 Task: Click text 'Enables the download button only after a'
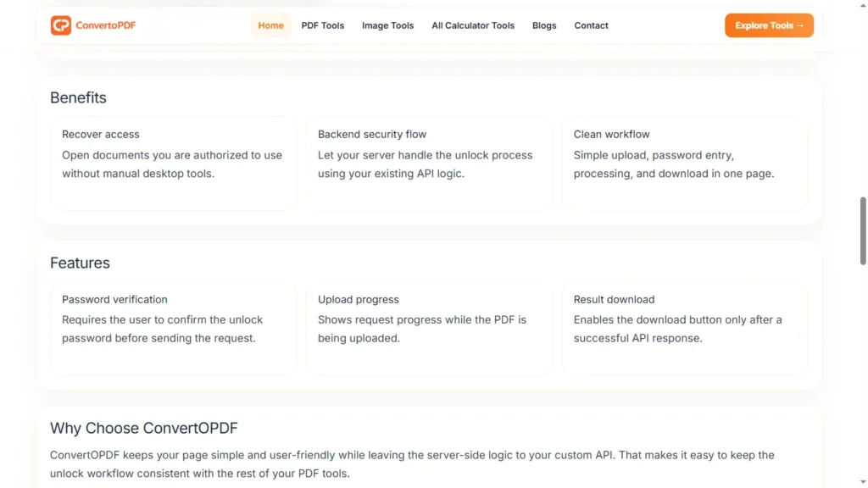677,319
